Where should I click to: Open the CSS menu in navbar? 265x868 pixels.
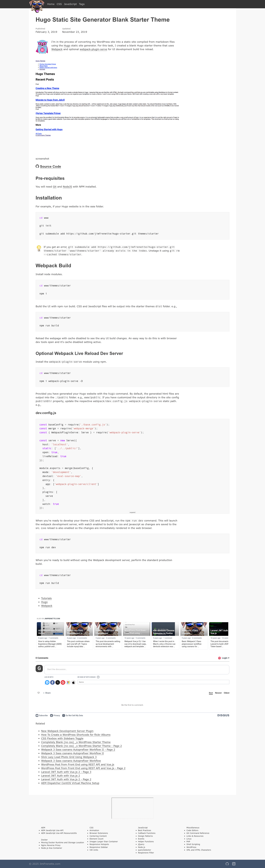(59, 4)
